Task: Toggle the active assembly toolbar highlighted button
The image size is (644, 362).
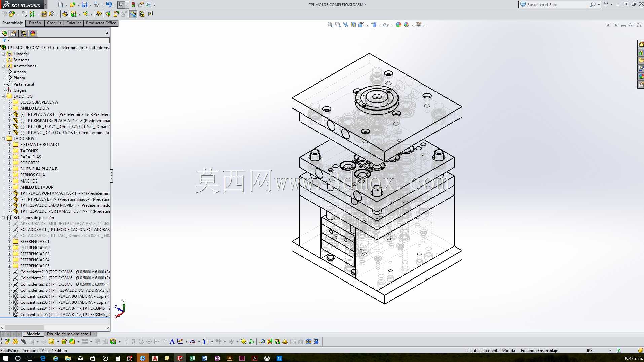Action: 133,14
